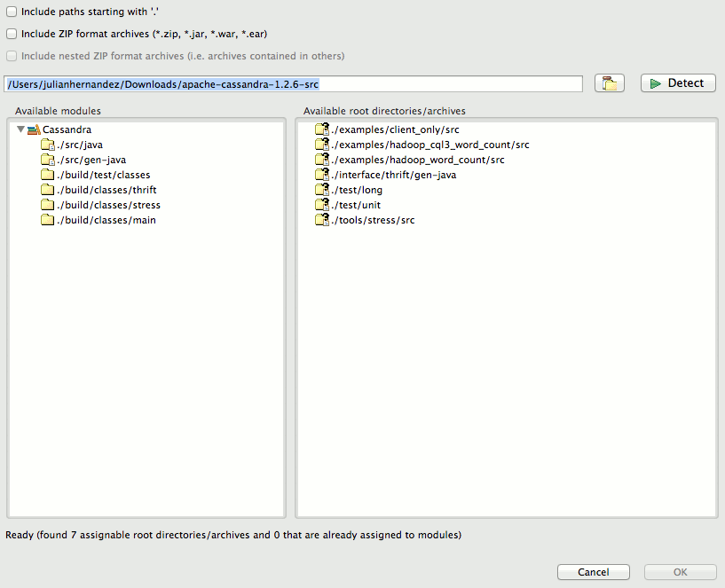Click folder icon beside ./build/classes/main
This screenshot has height=588, width=725.
click(x=48, y=219)
